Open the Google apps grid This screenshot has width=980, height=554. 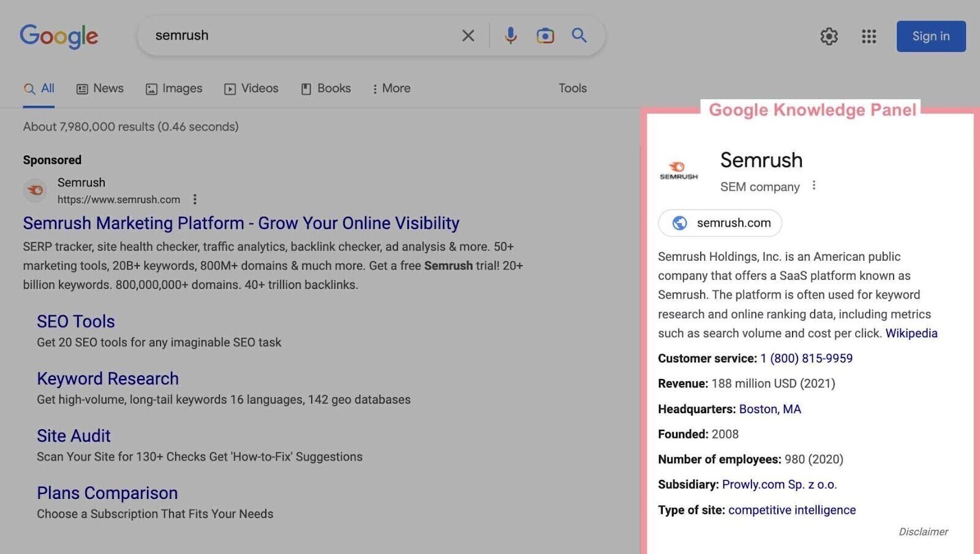(x=868, y=36)
